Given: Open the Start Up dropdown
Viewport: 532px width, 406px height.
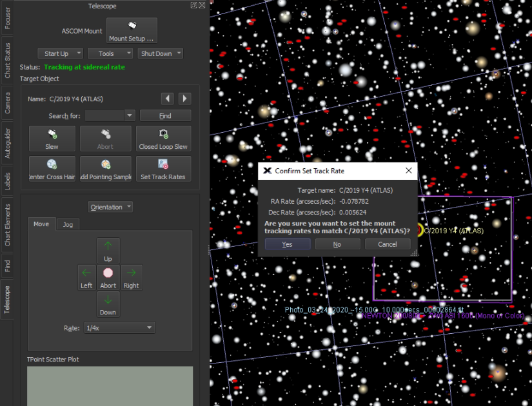Looking at the screenshot, I should tap(61, 53).
